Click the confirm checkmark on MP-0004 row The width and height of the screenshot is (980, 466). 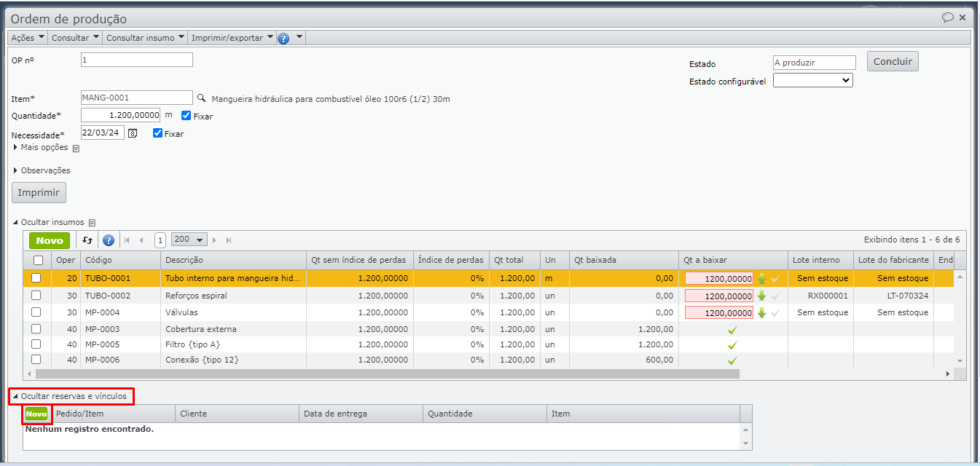(x=775, y=312)
